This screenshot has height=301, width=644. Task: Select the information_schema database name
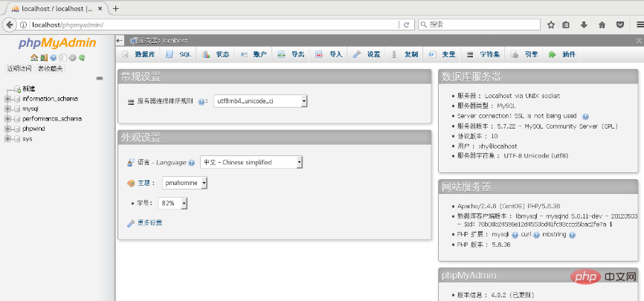pyautogui.click(x=50, y=99)
